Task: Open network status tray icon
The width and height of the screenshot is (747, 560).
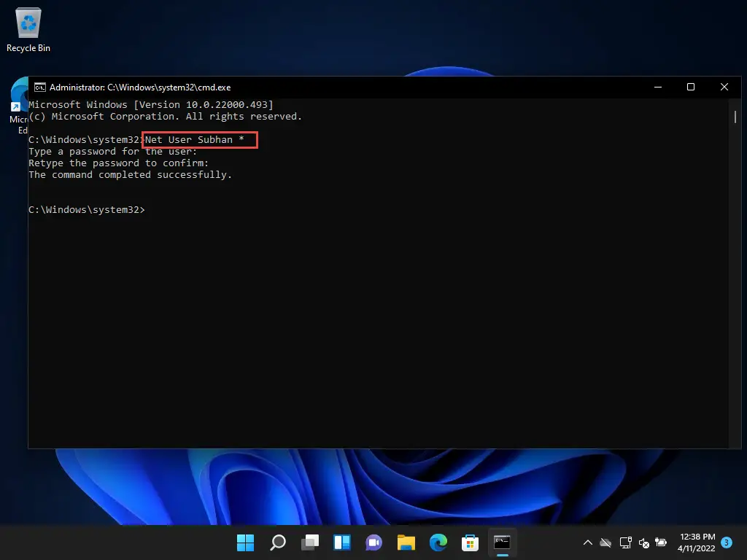Action: [625, 542]
